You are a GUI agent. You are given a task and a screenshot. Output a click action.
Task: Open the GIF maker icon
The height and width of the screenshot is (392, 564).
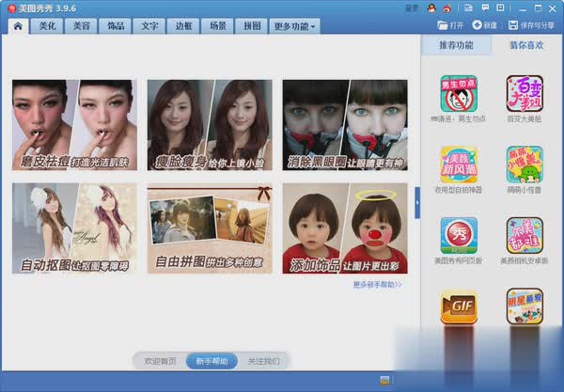pos(459,306)
